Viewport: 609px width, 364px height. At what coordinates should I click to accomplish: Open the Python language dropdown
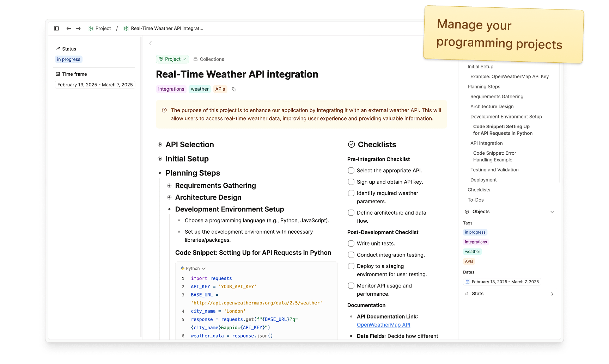pyautogui.click(x=193, y=269)
